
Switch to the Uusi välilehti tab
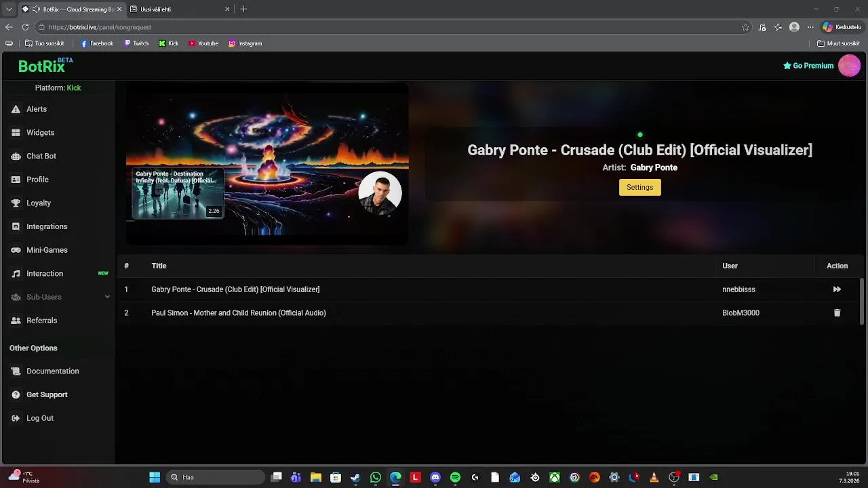click(180, 9)
